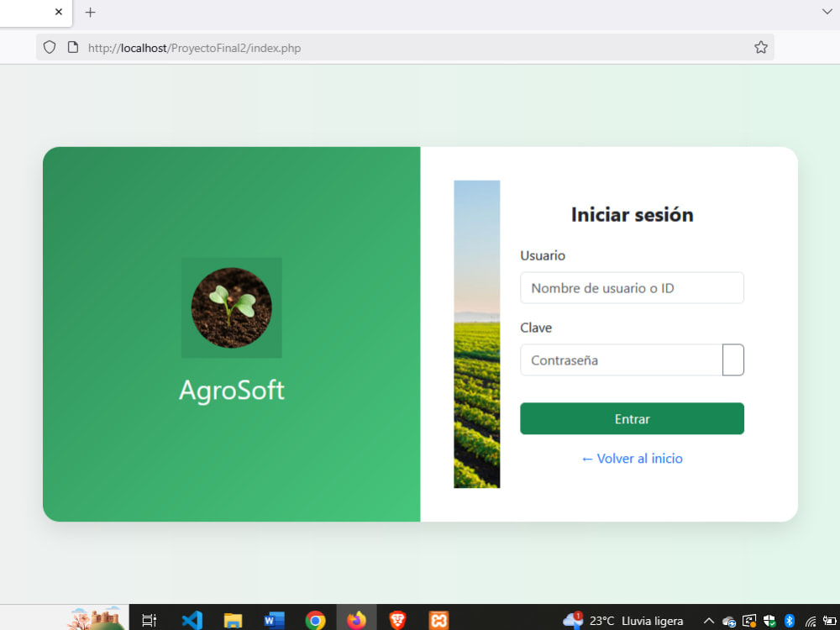The height and width of the screenshot is (630, 840).
Task: Click the Entrar button
Action: tap(633, 418)
